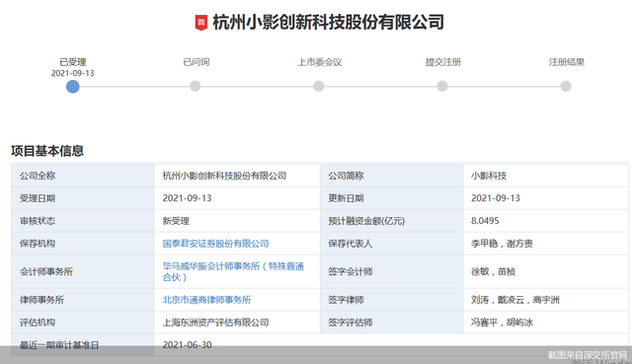Click the 签字评估师 label cell
The image size is (632, 364).
pos(391,323)
